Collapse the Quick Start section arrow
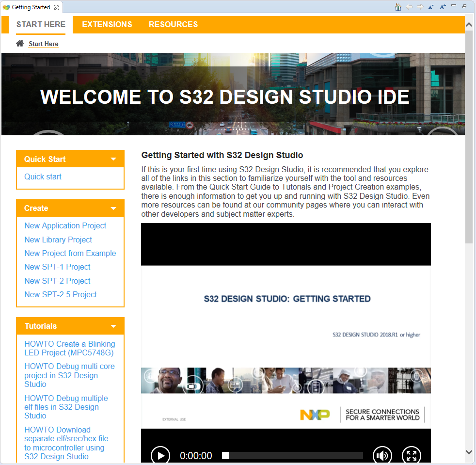476x465 pixels. (113, 159)
